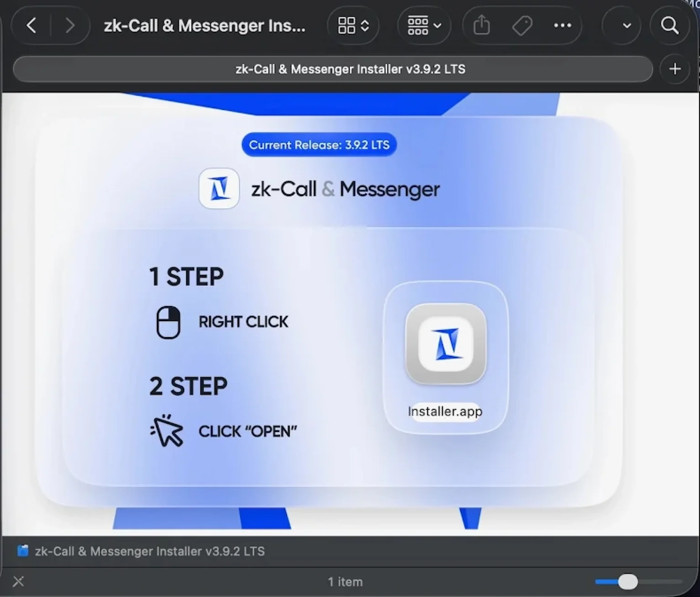This screenshot has width=700, height=597.
Task: Click the installer volume in path bar
Action: click(141, 551)
